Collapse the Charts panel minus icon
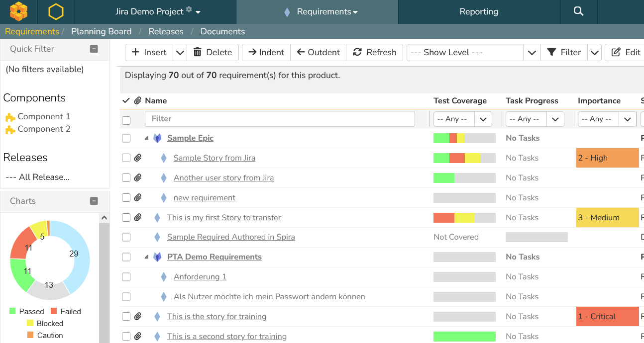Image resolution: width=644 pixels, height=343 pixels. [94, 201]
